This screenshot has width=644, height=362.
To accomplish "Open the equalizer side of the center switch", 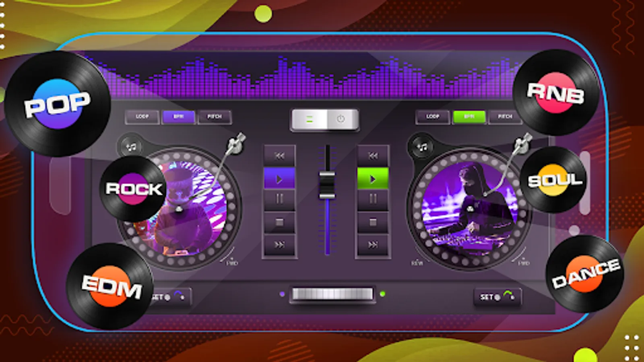I will (x=309, y=119).
